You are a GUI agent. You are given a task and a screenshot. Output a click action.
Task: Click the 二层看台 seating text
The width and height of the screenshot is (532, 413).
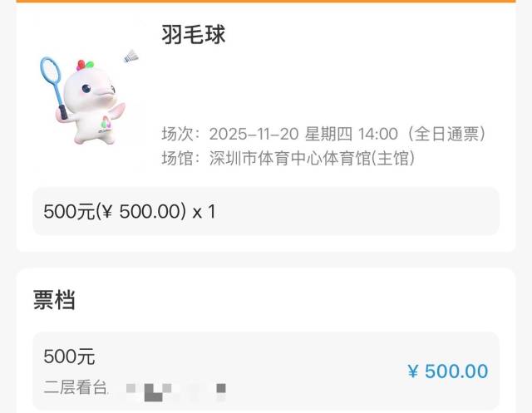click(76, 387)
